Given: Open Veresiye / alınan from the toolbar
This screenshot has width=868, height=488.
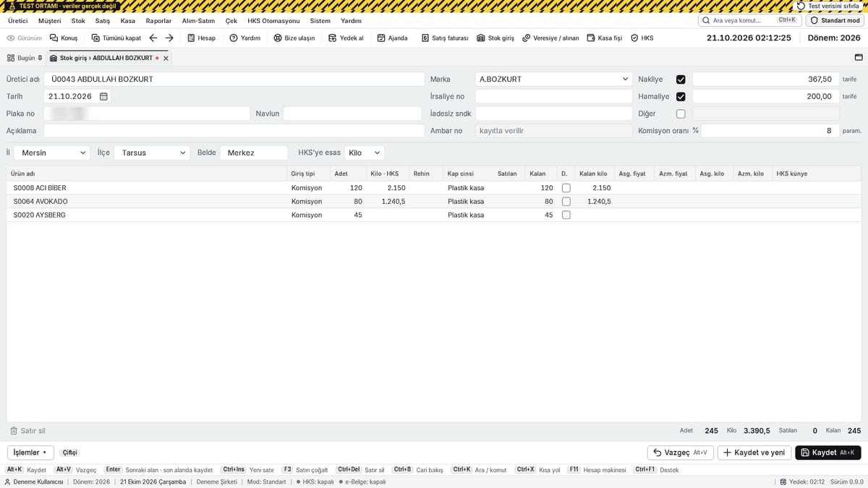Looking at the screenshot, I should (x=550, y=38).
